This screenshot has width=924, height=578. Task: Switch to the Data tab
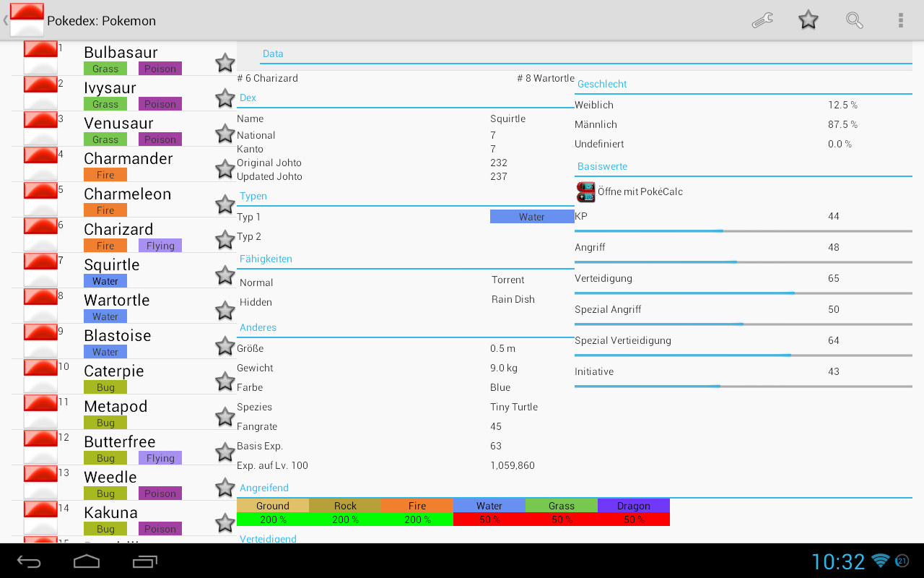point(273,53)
